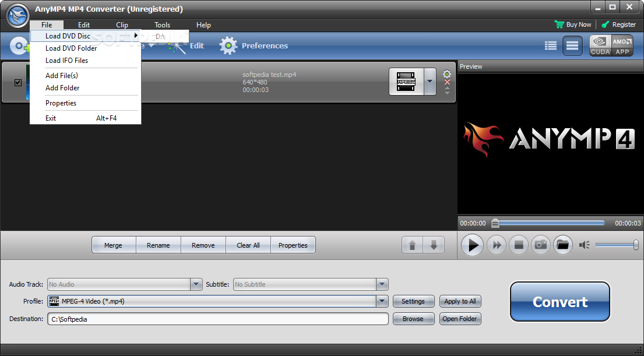Viewport: 644px width, 356px height.
Task: Switch to detailed list view icon
Action: [x=551, y=45]
